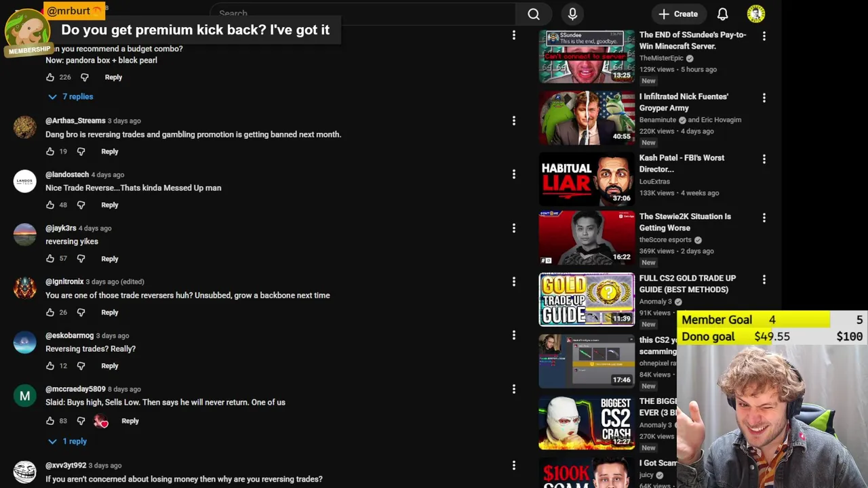Open video options for SSundee video
The height and width of the screenshot is (488, 868).
[764, 36]
